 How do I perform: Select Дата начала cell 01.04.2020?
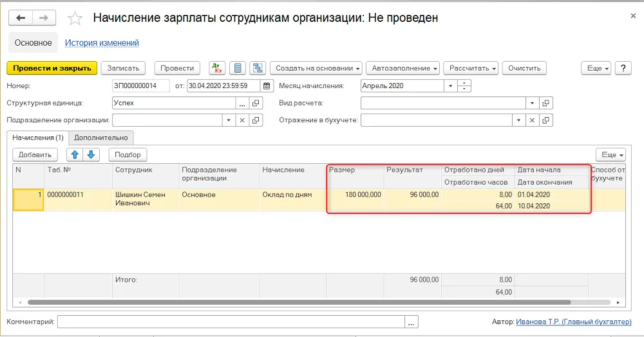[552, 194]
